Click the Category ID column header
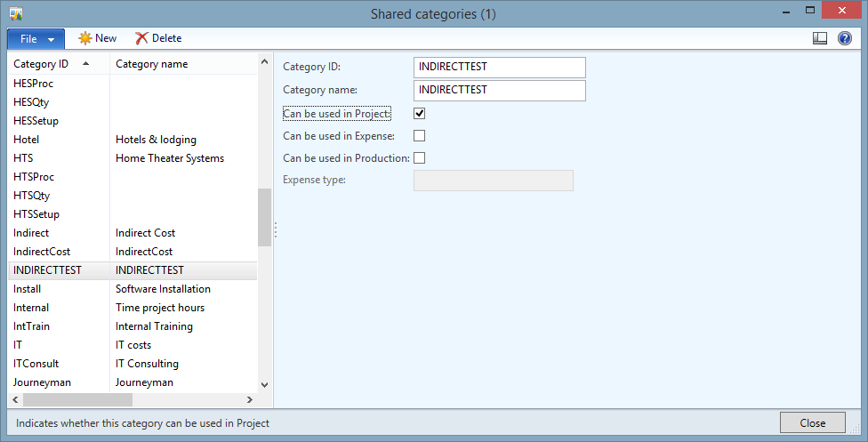This screenshot has width=868, height=442. tap(41, 64)
